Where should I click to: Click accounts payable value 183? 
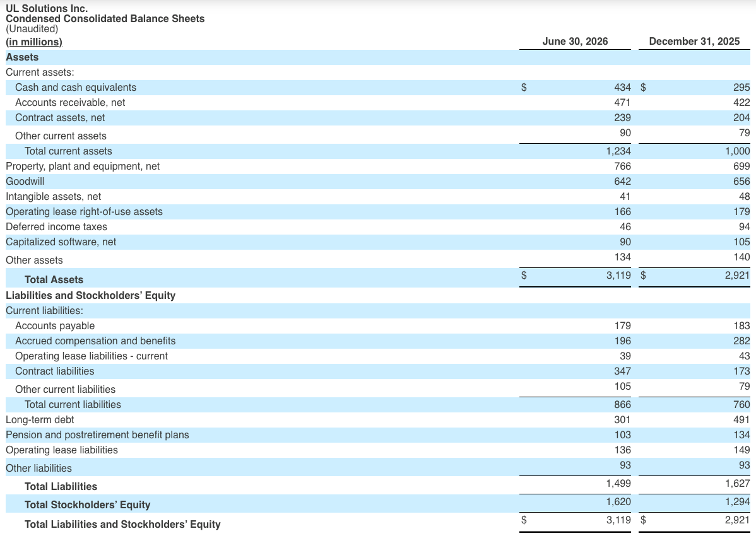tap(741, 326)
